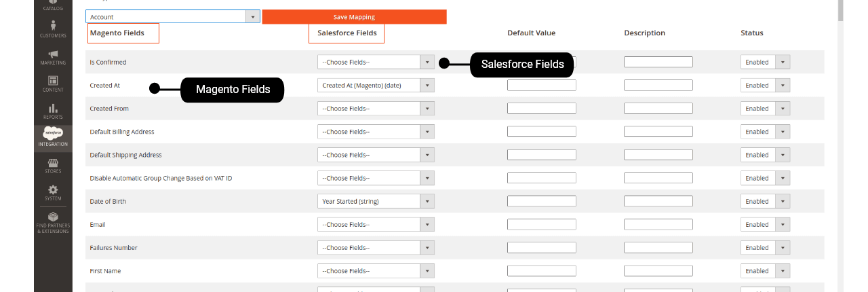Open Year Started (string) dropdown
Image resolution: width=868 pixels, height=292 pixels.
(x=376, y=202)
